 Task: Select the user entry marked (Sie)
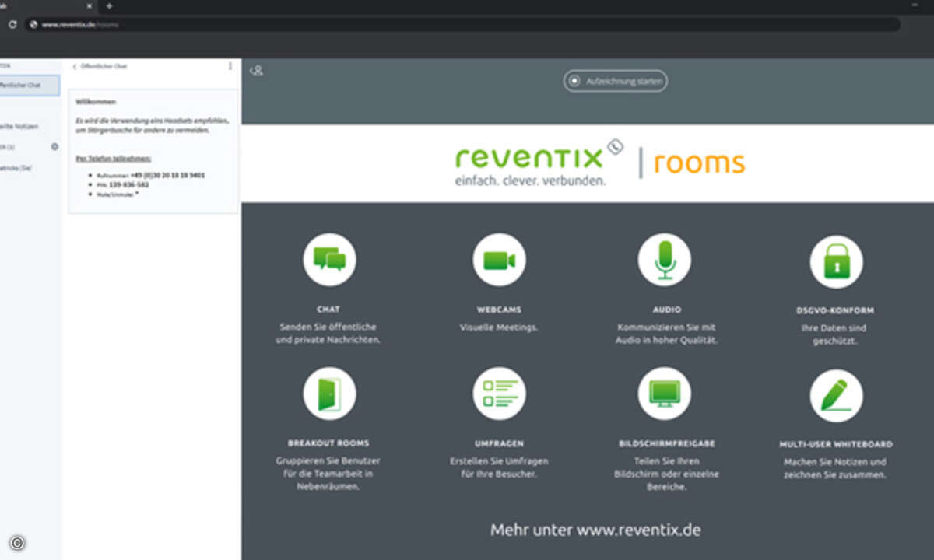(17, 167)
